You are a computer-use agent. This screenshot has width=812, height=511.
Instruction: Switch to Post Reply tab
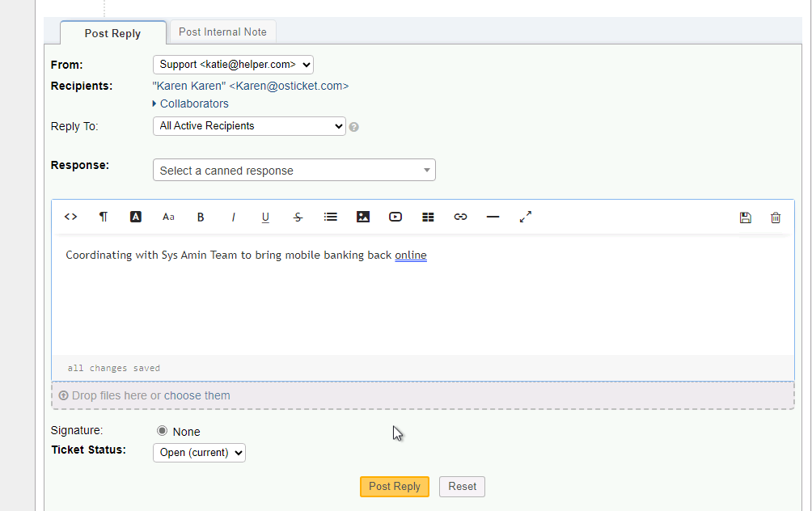(x=113, y=33)
